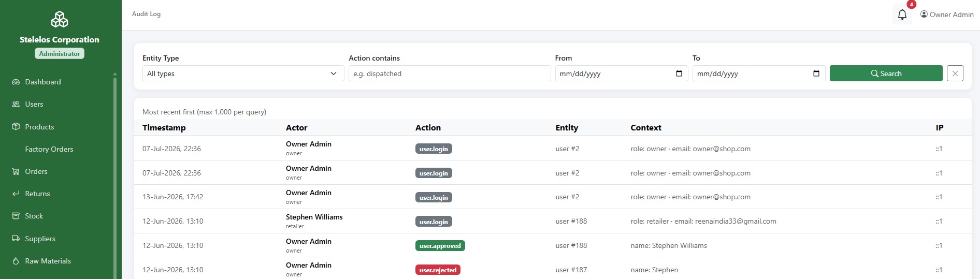980x279 pixels.
Task: Click user.login badge in 13-Jun-2026 row
Action: click(434, 197)
